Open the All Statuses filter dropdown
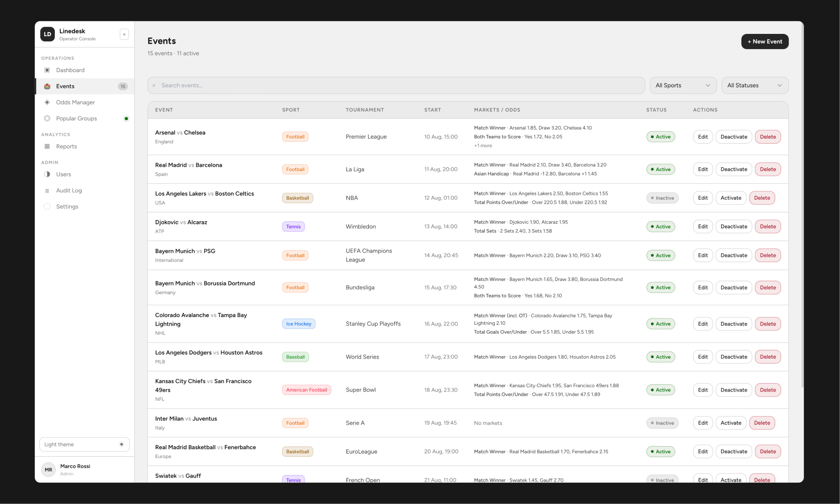Screen dimensions: 840x504 [755, 85]
